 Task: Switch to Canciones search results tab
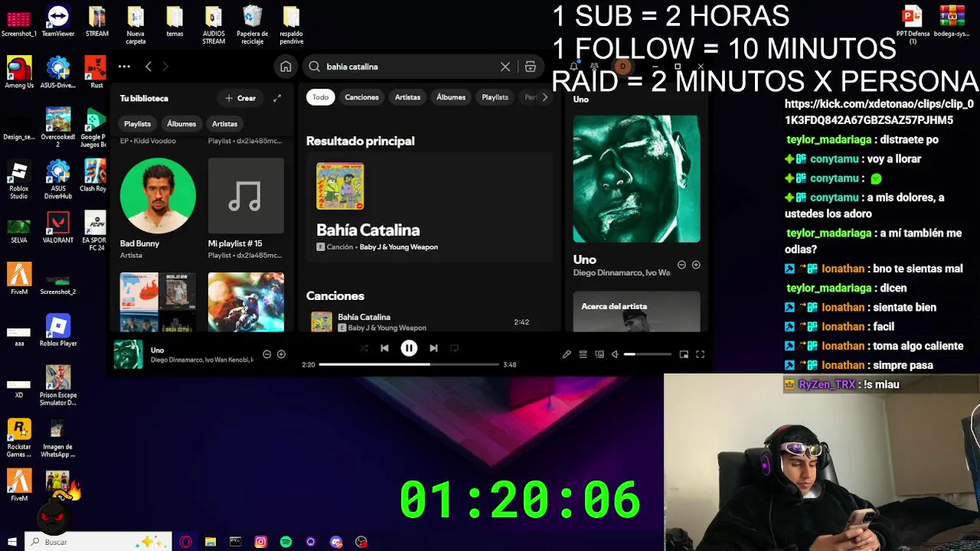[x=361, y=97]
